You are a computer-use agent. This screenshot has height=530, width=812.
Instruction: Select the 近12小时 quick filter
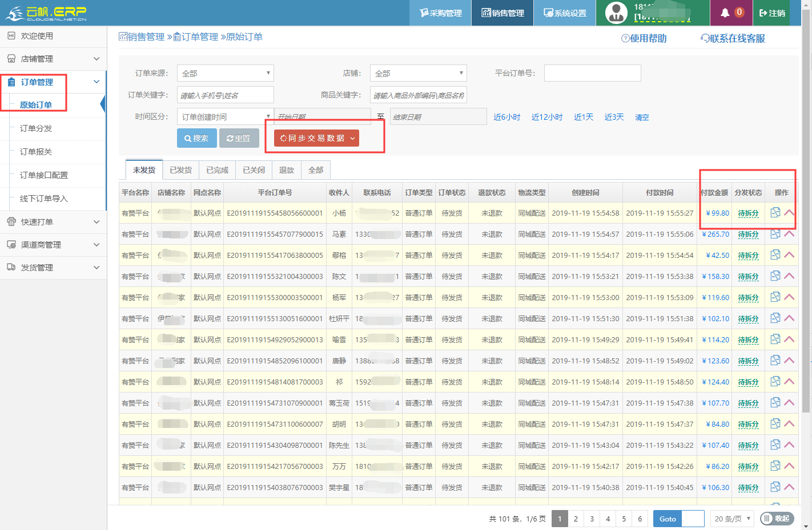[x=547, y=117]
